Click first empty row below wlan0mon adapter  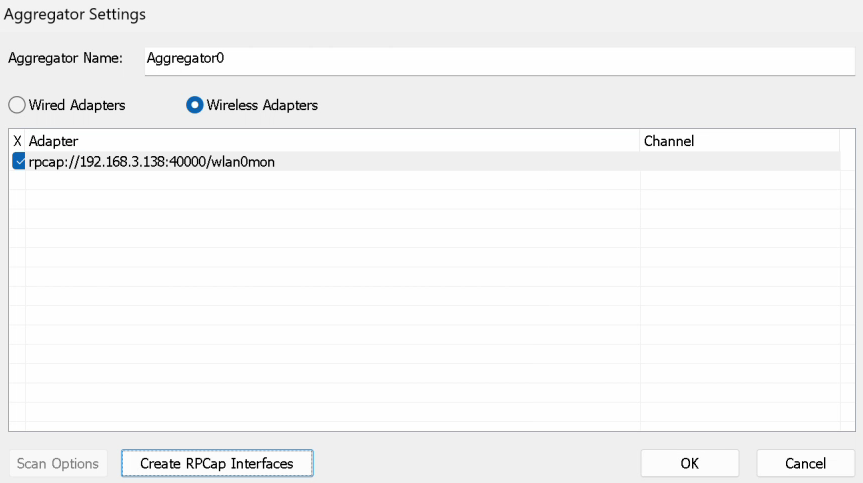click(x=330, y=180)
